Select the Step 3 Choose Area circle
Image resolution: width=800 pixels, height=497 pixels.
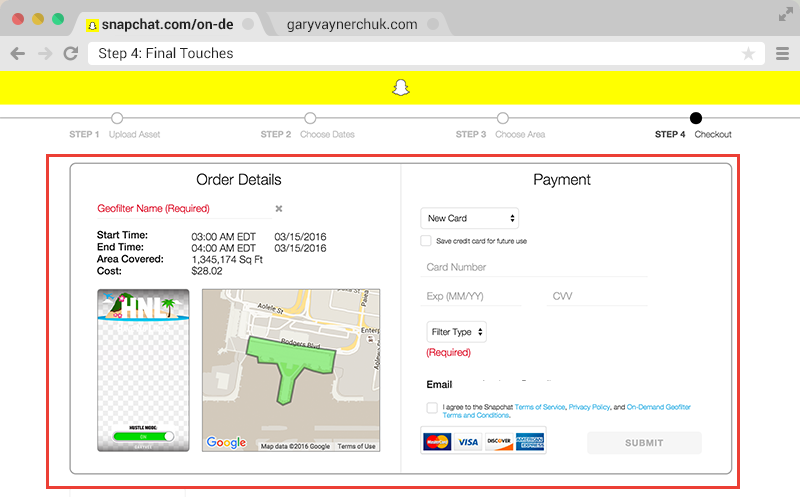[x=503, y=118]
